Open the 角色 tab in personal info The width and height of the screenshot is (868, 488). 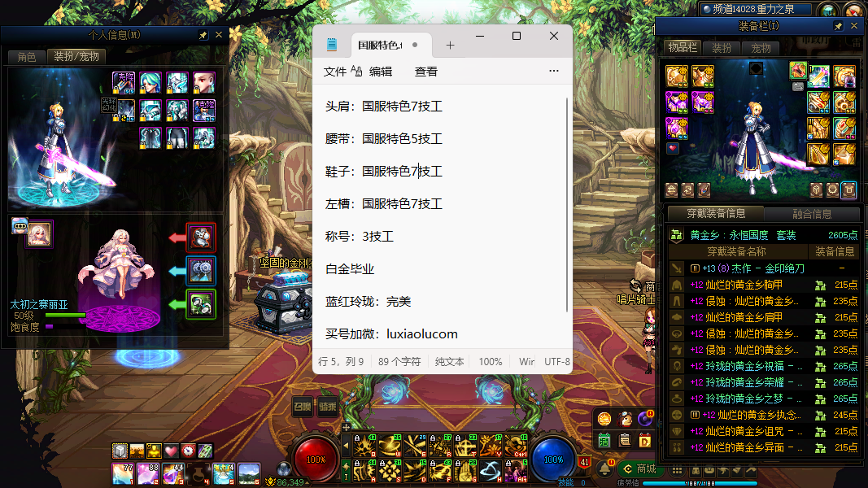[x=26, y=57]
